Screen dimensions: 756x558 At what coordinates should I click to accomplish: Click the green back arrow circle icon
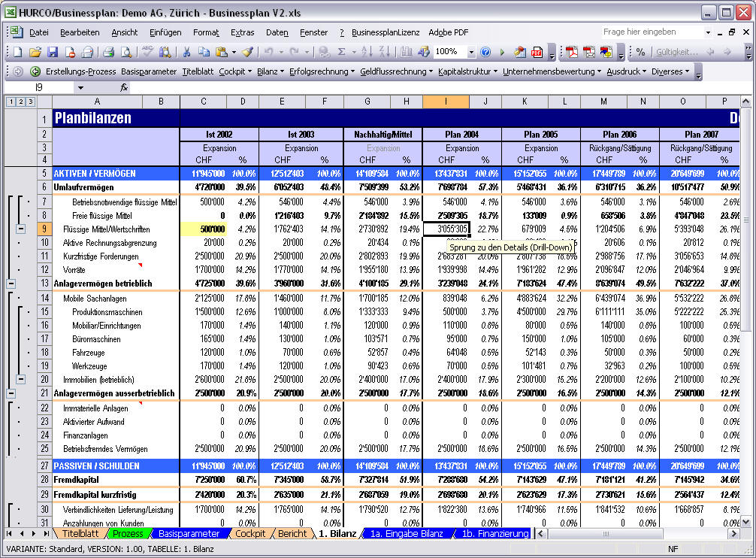tap(35, 72)
